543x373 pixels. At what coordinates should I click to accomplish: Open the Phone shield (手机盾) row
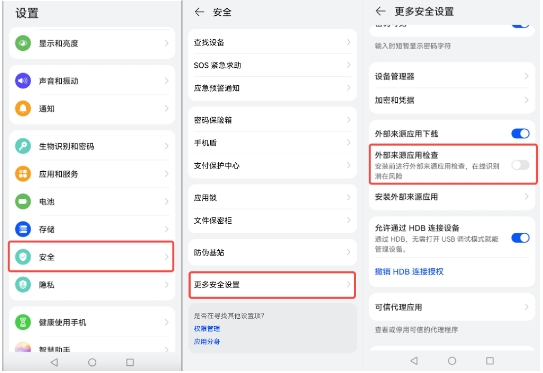click(x=273, y=143)
